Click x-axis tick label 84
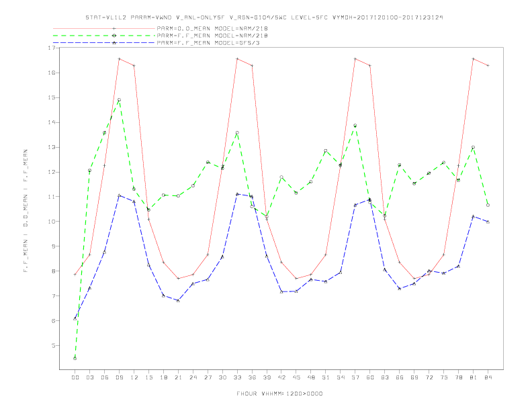Image resolution: width=532 pixels, height=411 pixels. (488, 377)
